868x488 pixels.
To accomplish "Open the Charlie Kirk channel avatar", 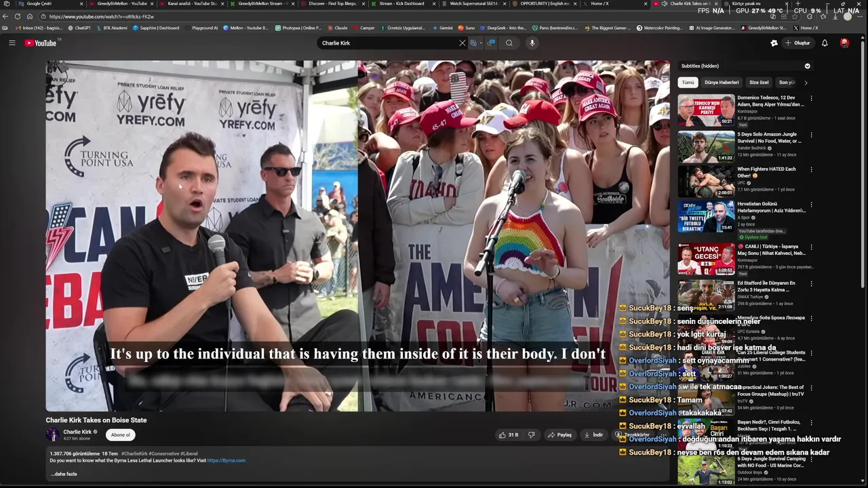I will tap(52, 434).
